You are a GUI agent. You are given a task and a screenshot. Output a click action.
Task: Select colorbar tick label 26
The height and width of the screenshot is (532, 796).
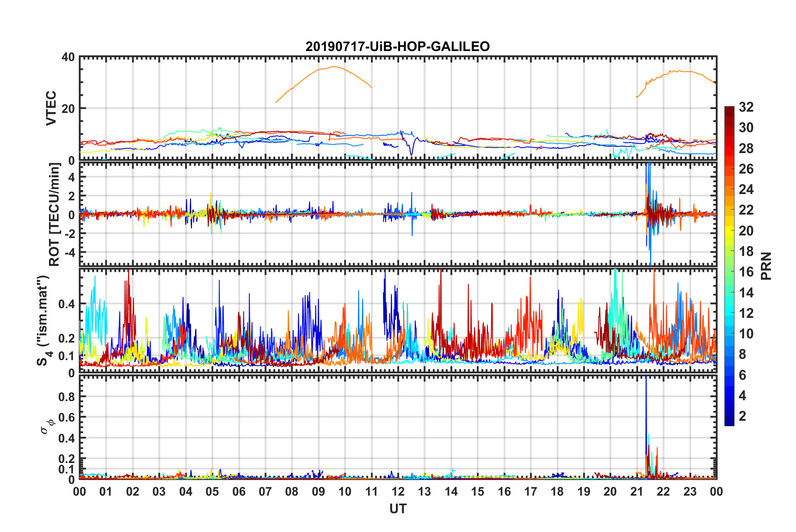pyautogui.click(x=746, y=169)
